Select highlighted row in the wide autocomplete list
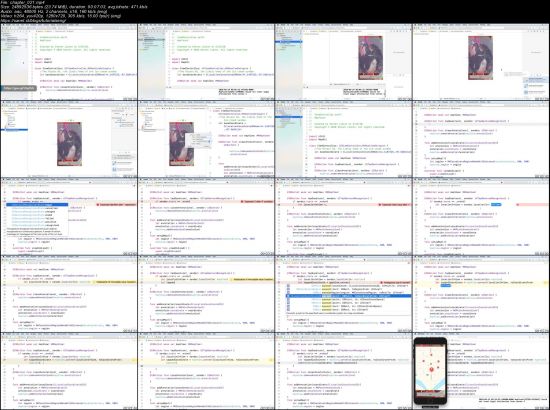 click(x=349, y=296)
